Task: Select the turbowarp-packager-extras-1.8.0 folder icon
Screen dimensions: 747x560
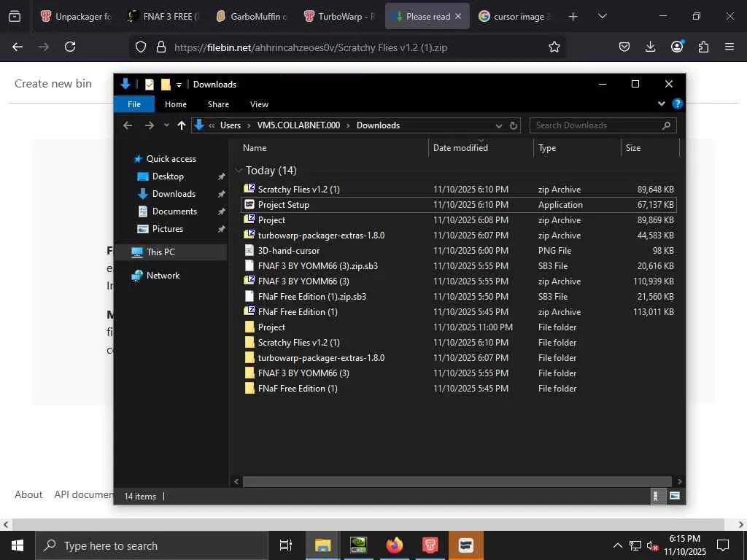Action: coord(249,357)
